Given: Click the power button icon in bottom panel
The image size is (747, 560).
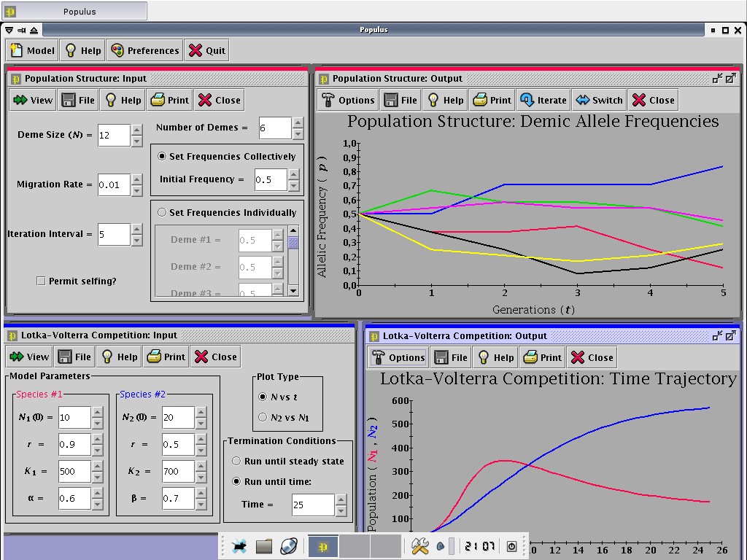Looking at the screenshot, I should pyautogui.click(x=511, y=546).
